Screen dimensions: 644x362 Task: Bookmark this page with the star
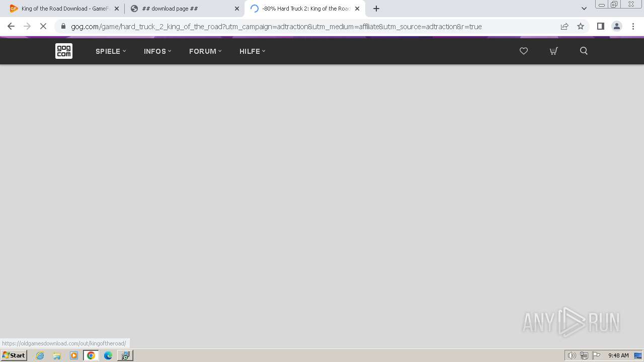pyautogui.click(x=581, y=27)
